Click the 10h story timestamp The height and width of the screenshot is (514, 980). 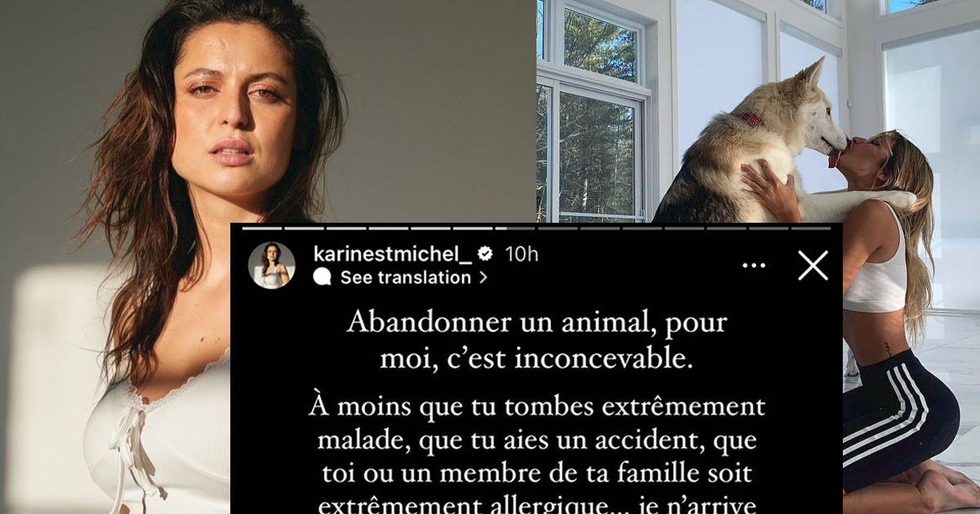click(x=522, y=254)
